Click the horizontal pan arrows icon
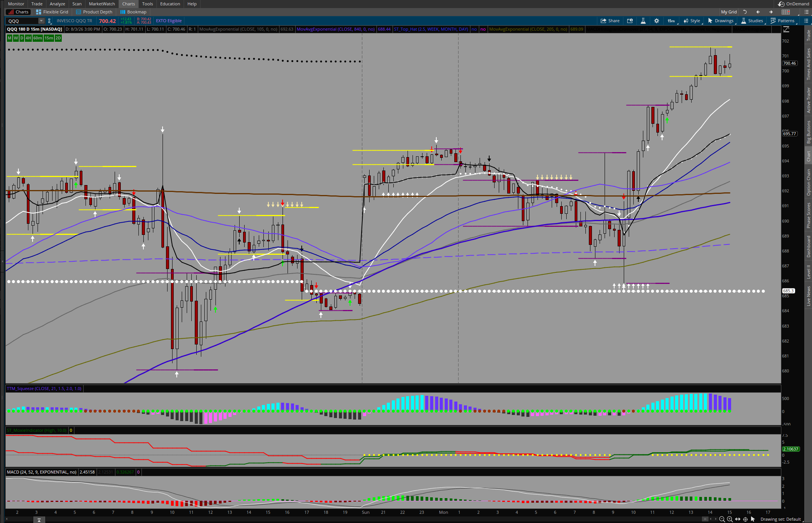The width and height of the screenshot is (812, 523). [x=738, y=519]
